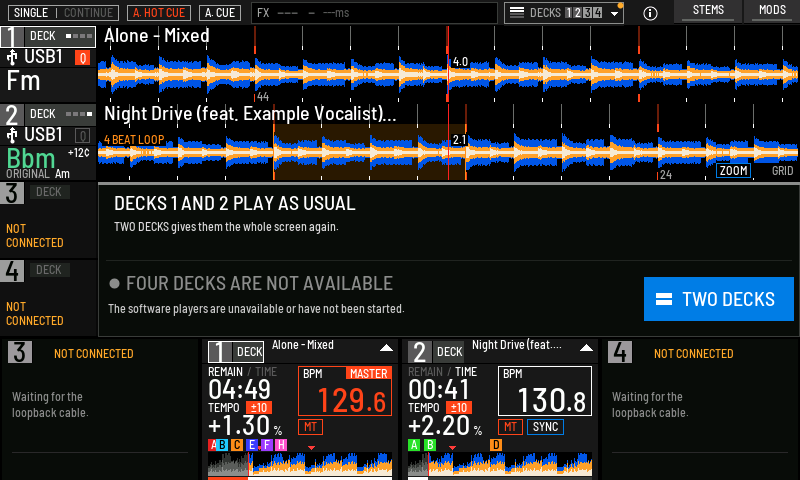This screenshot has height=480, width=800.
Task: Trigger pink hot cue H on deck 1
Action: 281,445
